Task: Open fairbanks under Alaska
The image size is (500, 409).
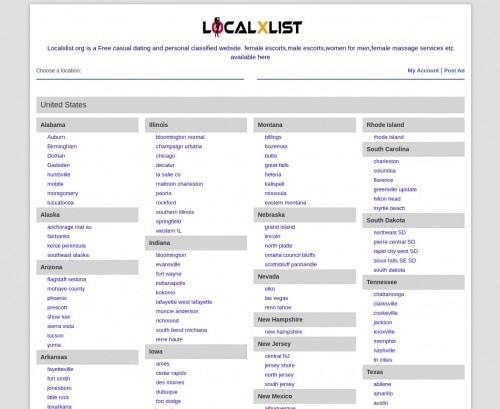Action: [58, 236]
